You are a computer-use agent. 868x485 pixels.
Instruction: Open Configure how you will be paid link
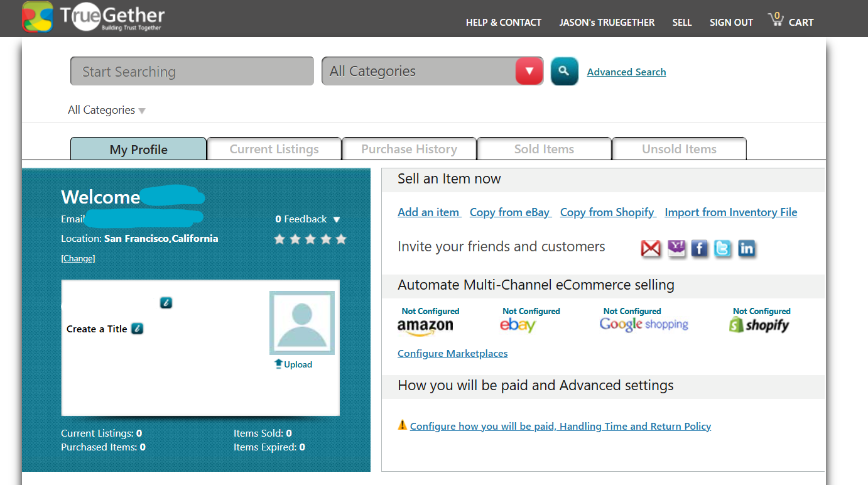560,426
